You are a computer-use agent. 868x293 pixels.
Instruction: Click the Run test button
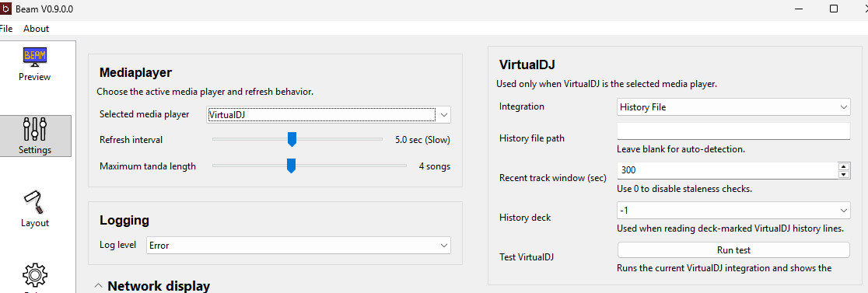[x=733, y=250]
